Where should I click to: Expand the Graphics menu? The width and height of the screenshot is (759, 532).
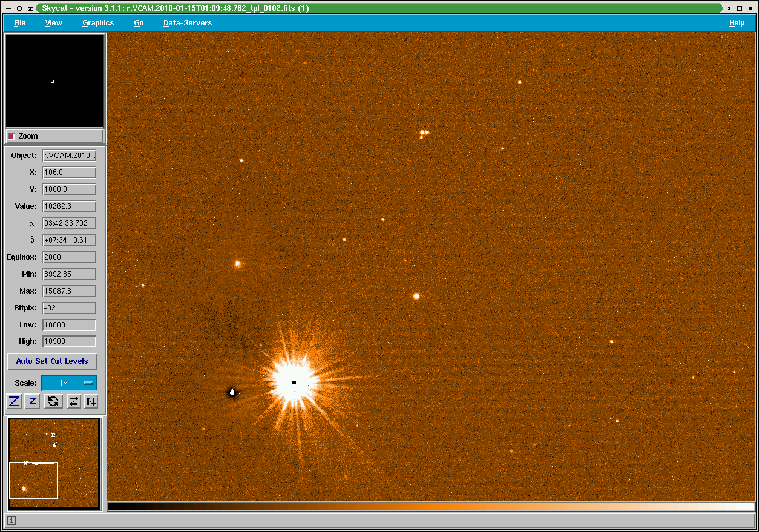(98, 23)
